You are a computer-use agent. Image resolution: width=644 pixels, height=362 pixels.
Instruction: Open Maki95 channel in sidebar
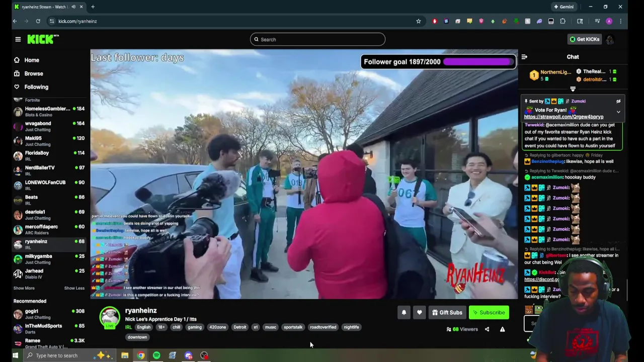pos(49,141)
